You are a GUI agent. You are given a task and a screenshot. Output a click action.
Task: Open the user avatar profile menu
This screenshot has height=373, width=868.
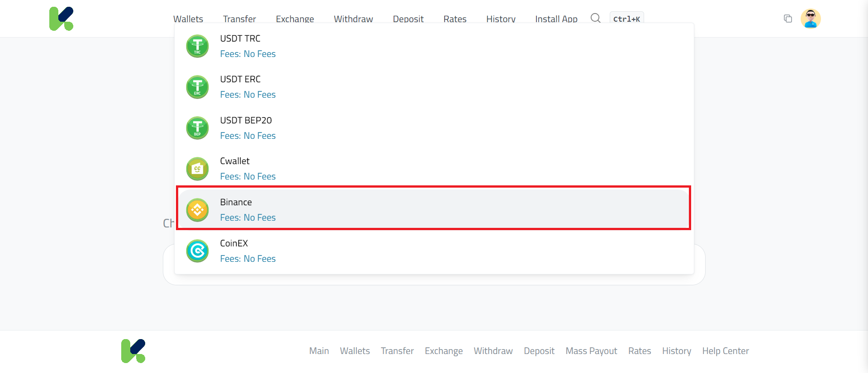click(x=811, y=19)
